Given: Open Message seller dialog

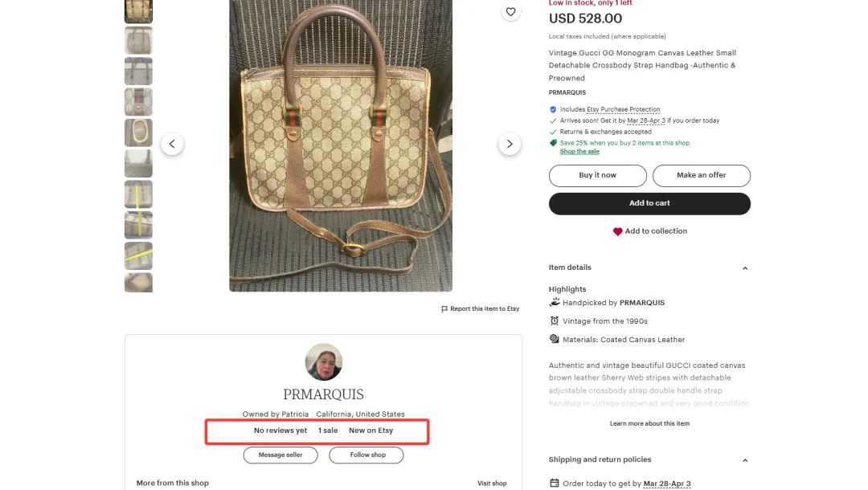Looking at the screenshot, I should tap(280, 455).
